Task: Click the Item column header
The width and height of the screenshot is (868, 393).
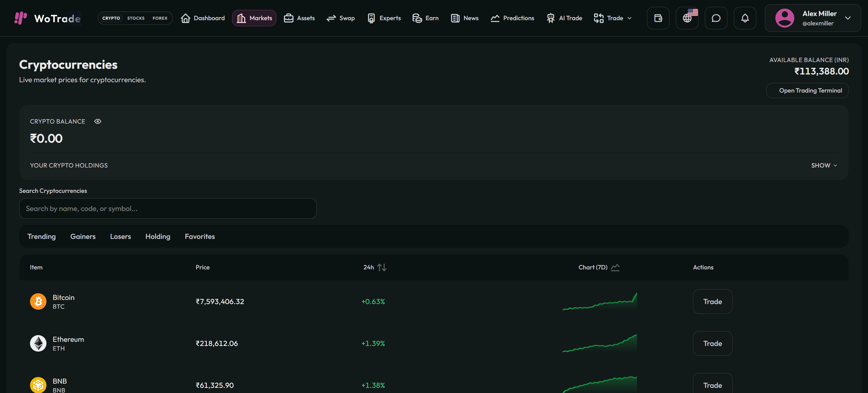Action: coord(36,267)
